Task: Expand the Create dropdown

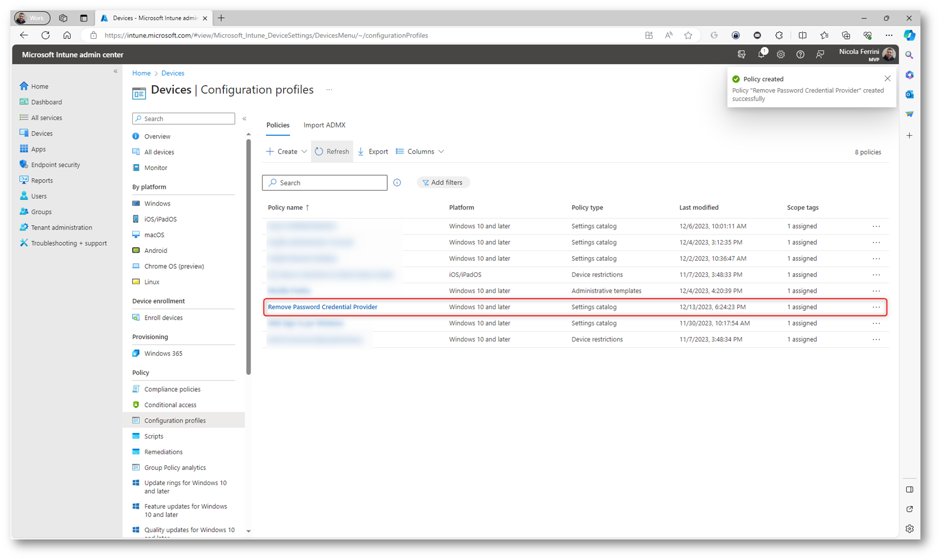Action: 286,151
